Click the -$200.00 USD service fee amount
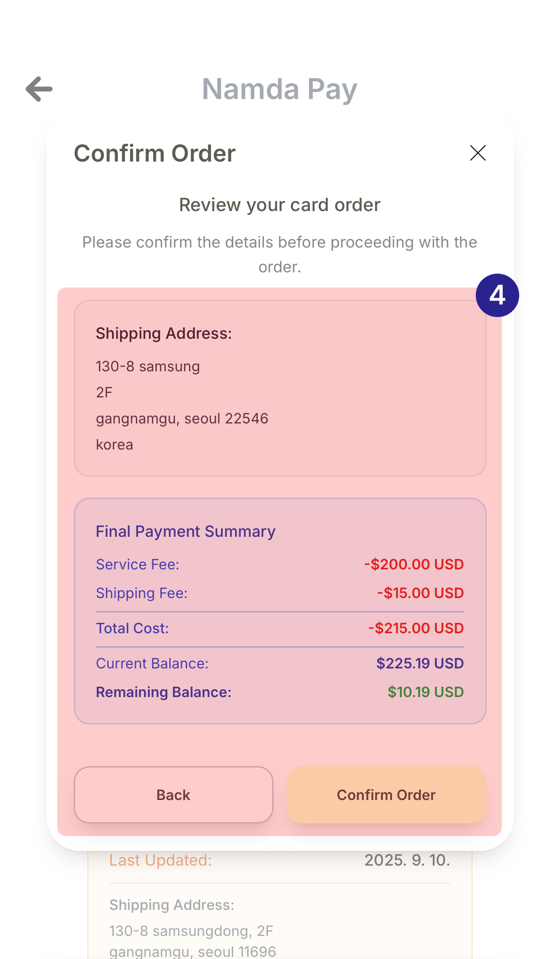Screen dimensions: 560x959 click(414, 565)
